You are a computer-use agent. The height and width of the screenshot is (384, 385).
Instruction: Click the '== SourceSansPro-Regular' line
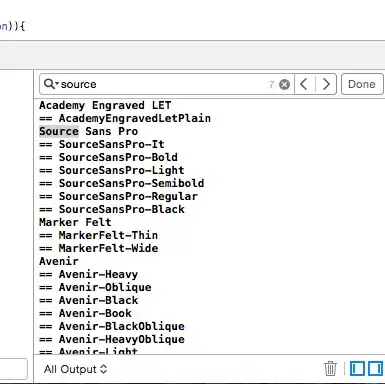coord(118,196)
